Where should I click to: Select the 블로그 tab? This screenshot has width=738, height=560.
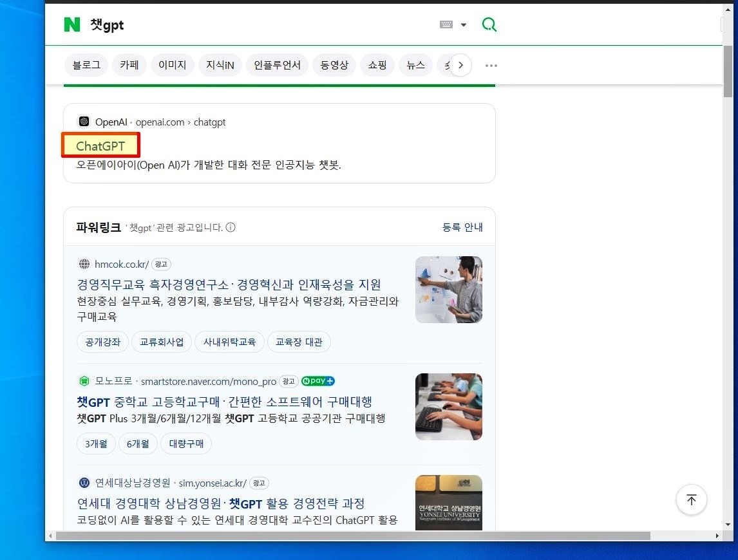pos(86,65)
